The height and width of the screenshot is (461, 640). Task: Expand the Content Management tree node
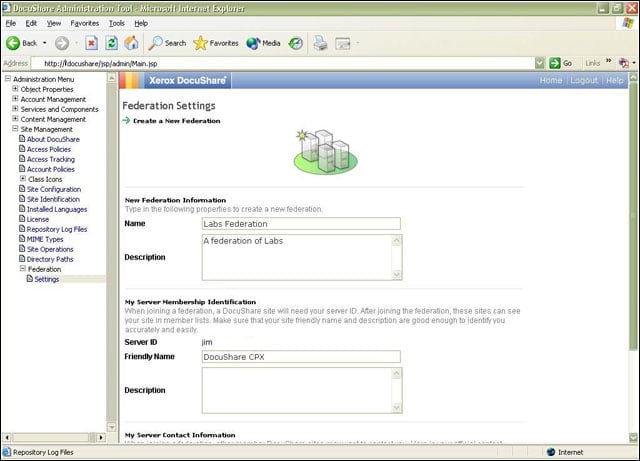pyautogui.click(x=15, y=118)
